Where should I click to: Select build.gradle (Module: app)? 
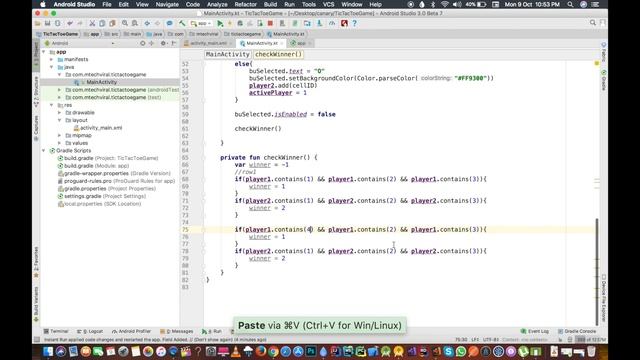(96, 166)
